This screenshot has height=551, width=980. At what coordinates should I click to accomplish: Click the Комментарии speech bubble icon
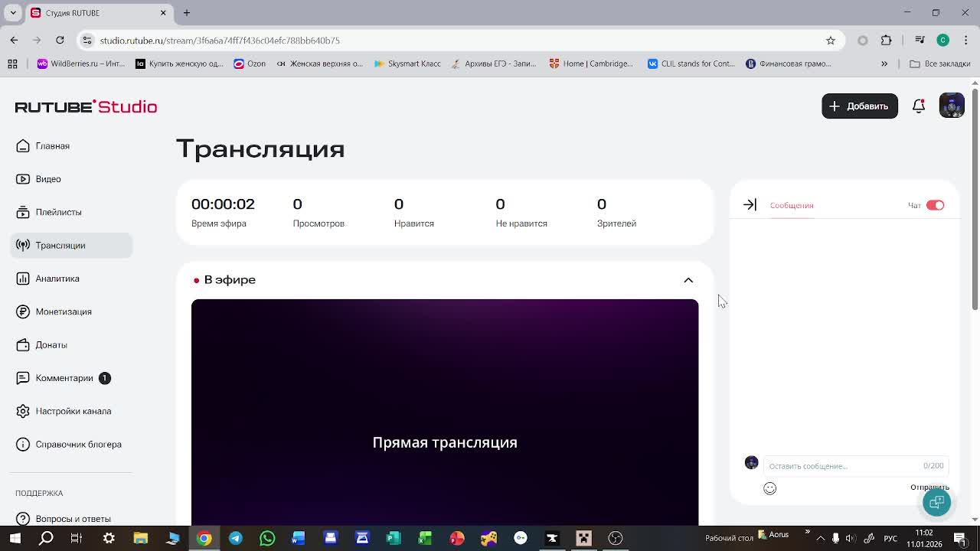(x=23, y=378)
